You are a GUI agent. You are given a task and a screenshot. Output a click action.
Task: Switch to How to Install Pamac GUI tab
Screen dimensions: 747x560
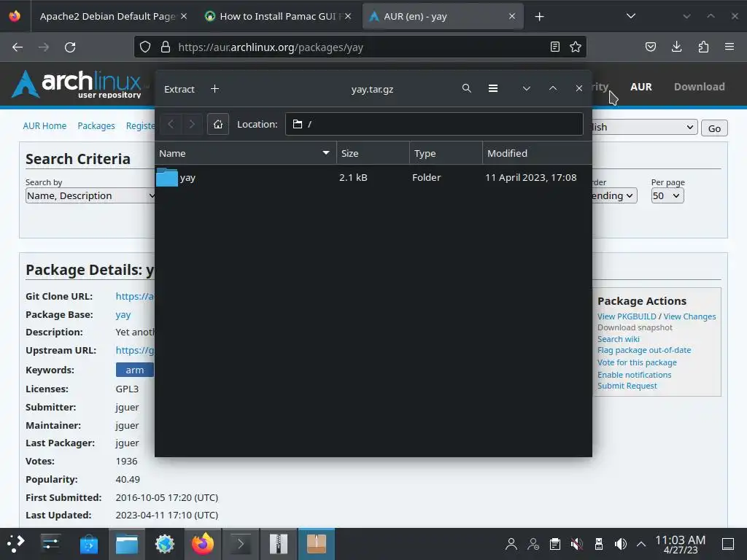278,16
